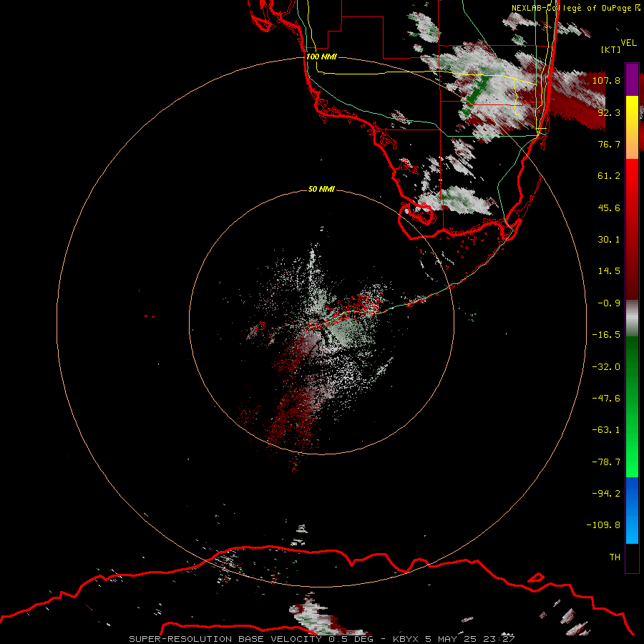Click the 50 NMI range ring label
The image size is (644, 644).
pos(321,190)
